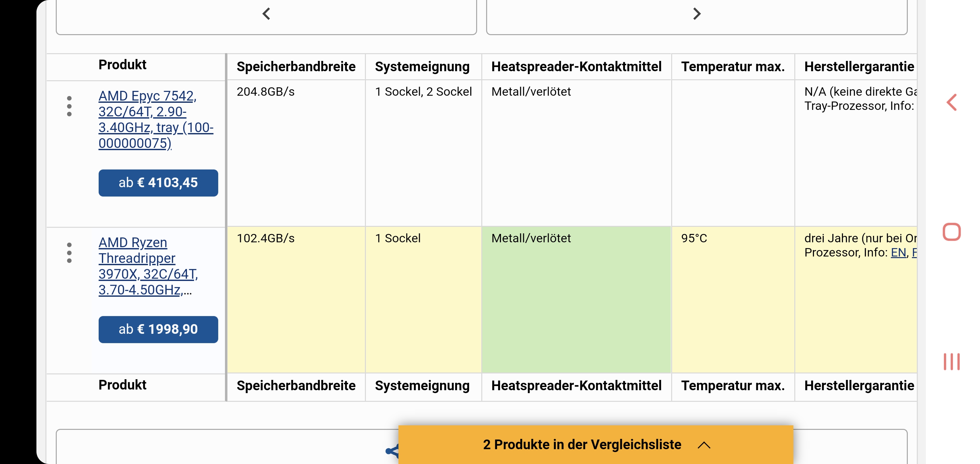Tap the Android home navigation icon
The width and height of the screenshot is (980, 464).
[x=952, y=232]
